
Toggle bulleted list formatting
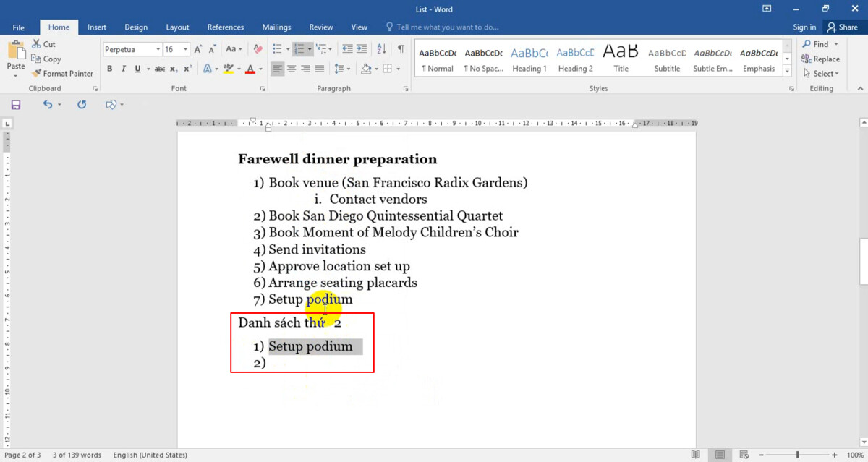coord(277,49)
